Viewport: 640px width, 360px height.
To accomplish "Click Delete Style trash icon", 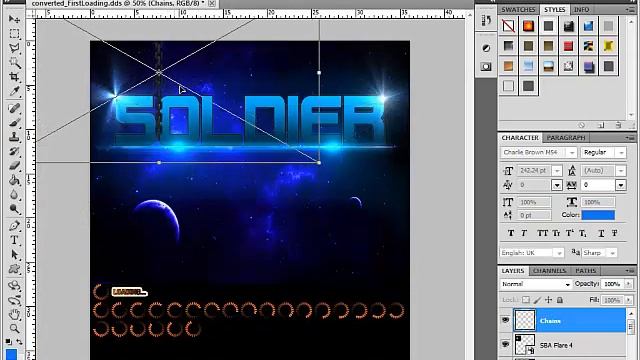I will tap(618, 125).
